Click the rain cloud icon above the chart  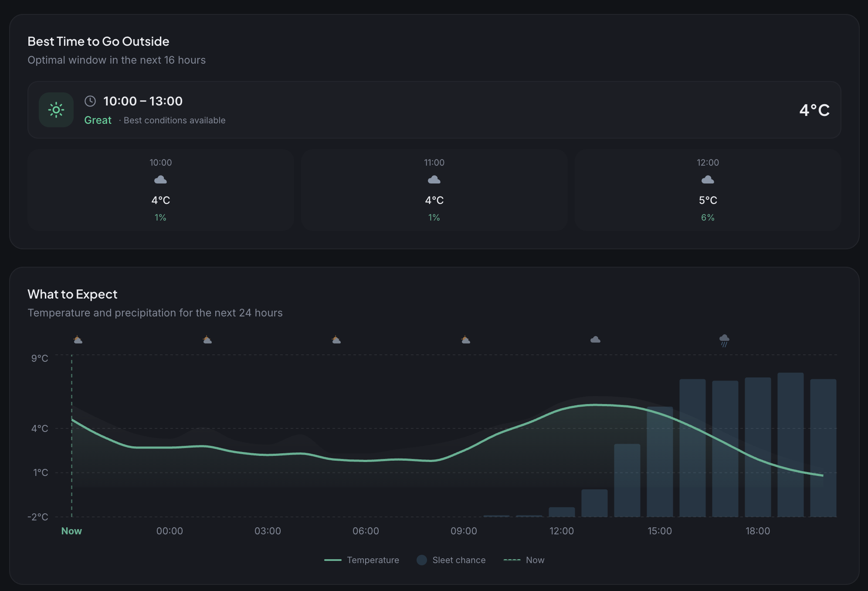(724, 340)
